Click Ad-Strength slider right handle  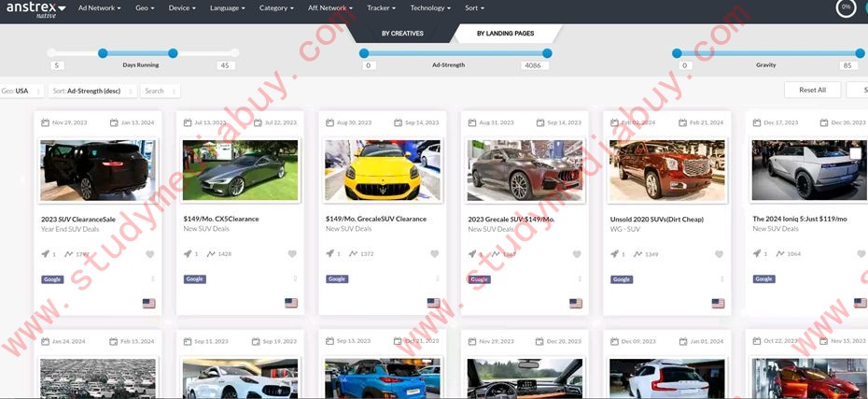coord(547,53)
